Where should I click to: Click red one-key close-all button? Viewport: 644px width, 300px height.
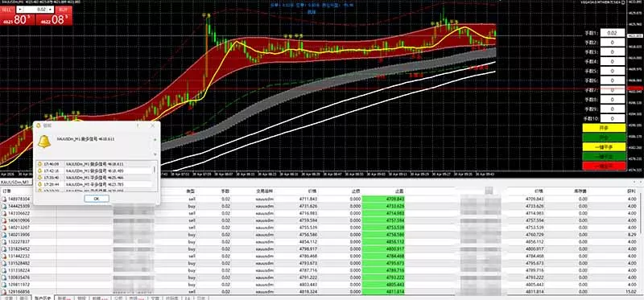604,166
